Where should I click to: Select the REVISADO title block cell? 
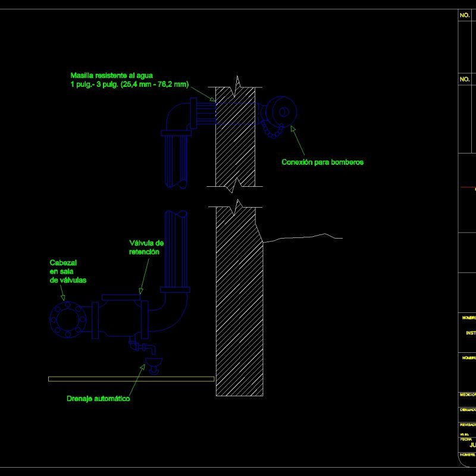tap(469, 424)
